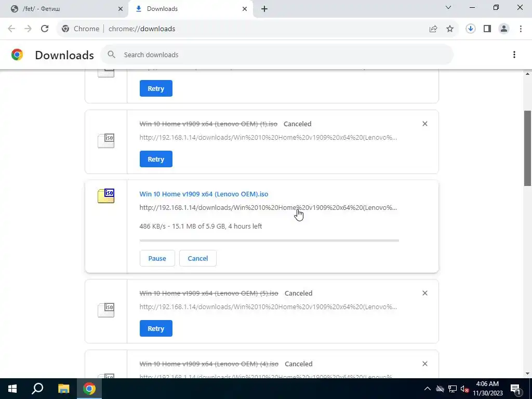532x399 pixels.
Task: Click the page vertical scrollbar thumb
Action: [x=527, y=148]
